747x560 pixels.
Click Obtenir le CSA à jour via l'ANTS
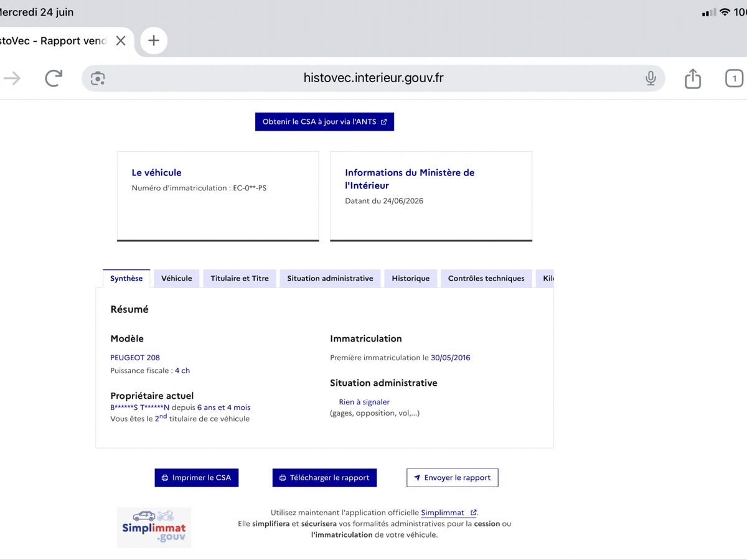tap(324, 122)
